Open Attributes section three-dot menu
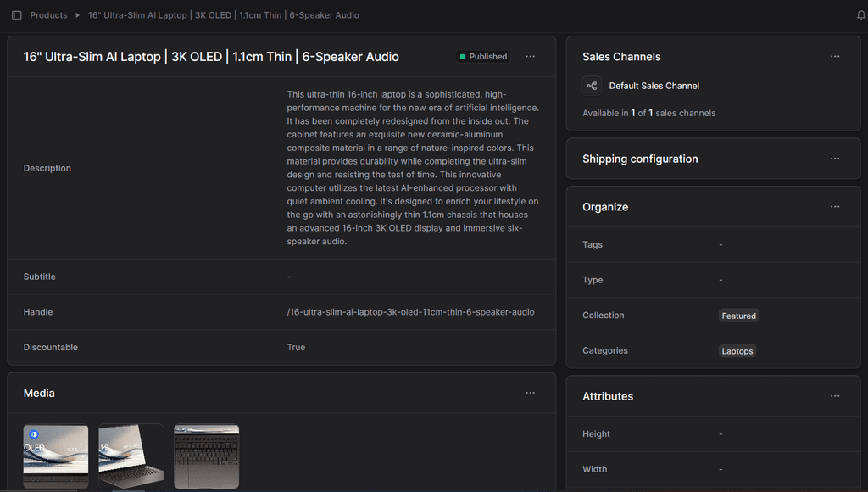 click(x=835, y=396)
